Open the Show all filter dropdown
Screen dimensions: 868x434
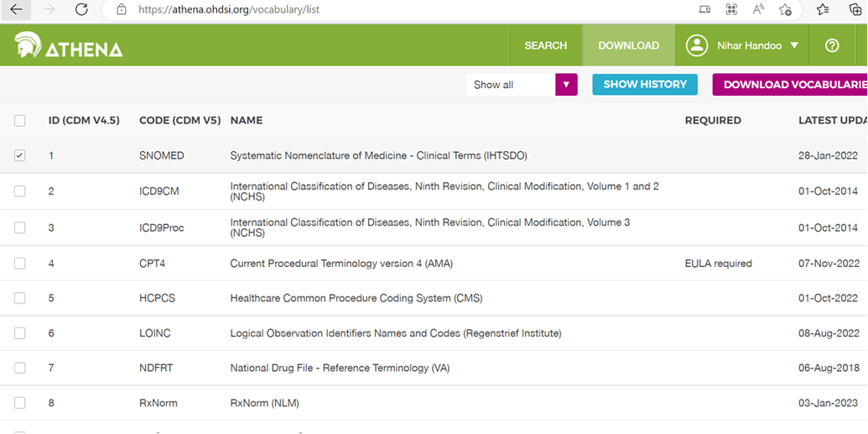point(522,85)
